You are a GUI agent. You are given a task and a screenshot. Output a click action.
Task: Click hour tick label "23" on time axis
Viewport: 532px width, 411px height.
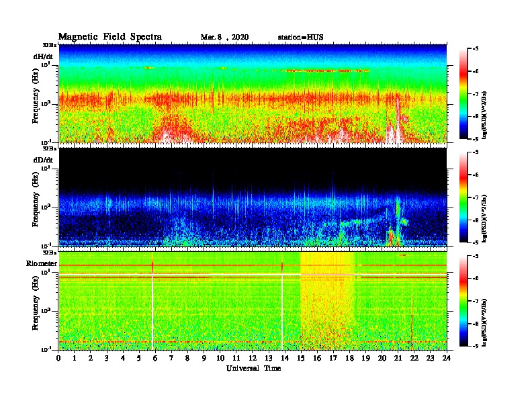[x=430, y=358]
